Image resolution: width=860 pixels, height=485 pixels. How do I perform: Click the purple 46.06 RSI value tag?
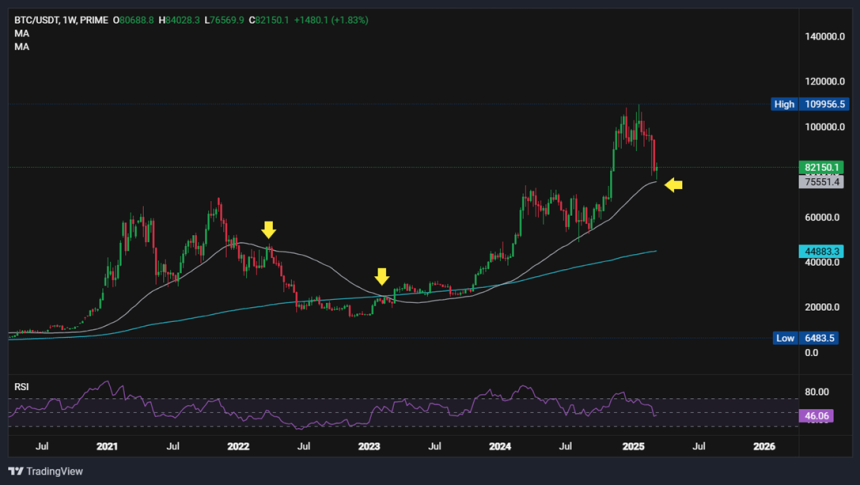click(x=816, y=416)
